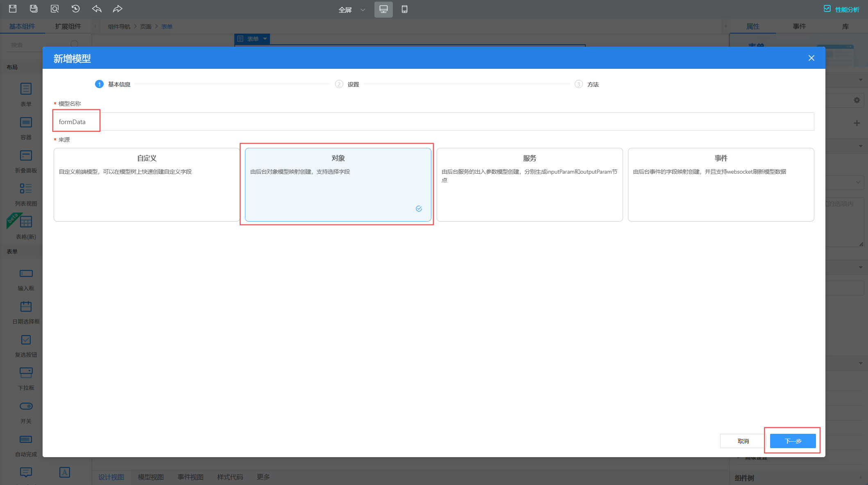Image resolution: width=868 pixels, height=485 pixels.
Task: Click the 取消 button
Action: [x=743, y=441]
